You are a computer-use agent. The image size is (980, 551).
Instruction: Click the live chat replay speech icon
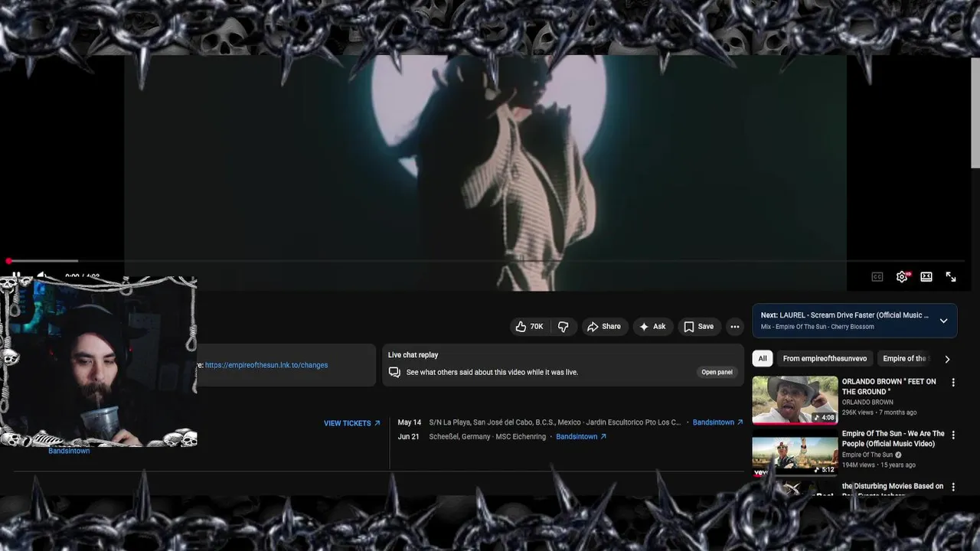click(394, 372)
